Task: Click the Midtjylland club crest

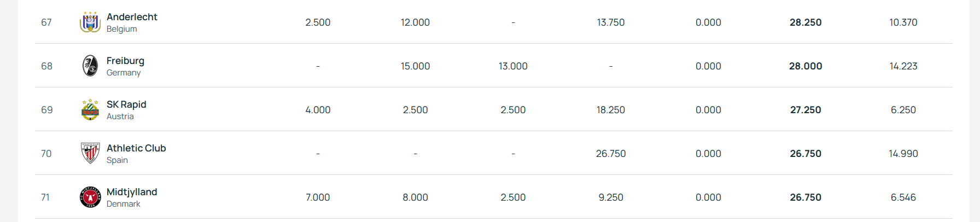Action: [90, 197]
